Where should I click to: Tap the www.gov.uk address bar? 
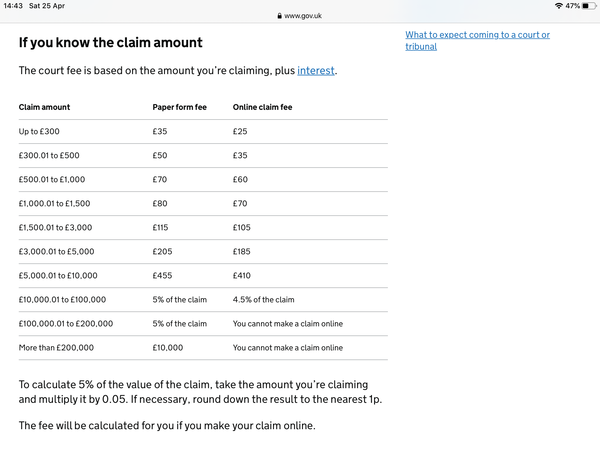tap(300, 16)
